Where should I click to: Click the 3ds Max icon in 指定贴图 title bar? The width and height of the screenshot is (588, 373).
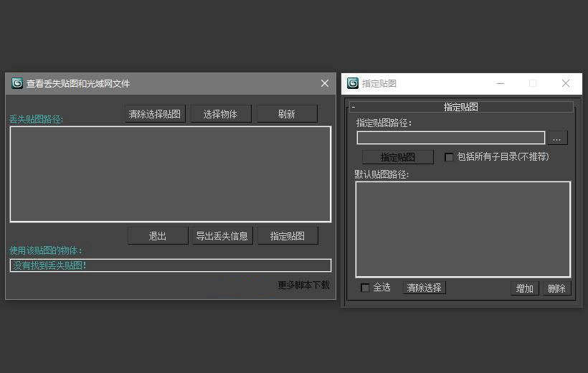tap(353, 83)
